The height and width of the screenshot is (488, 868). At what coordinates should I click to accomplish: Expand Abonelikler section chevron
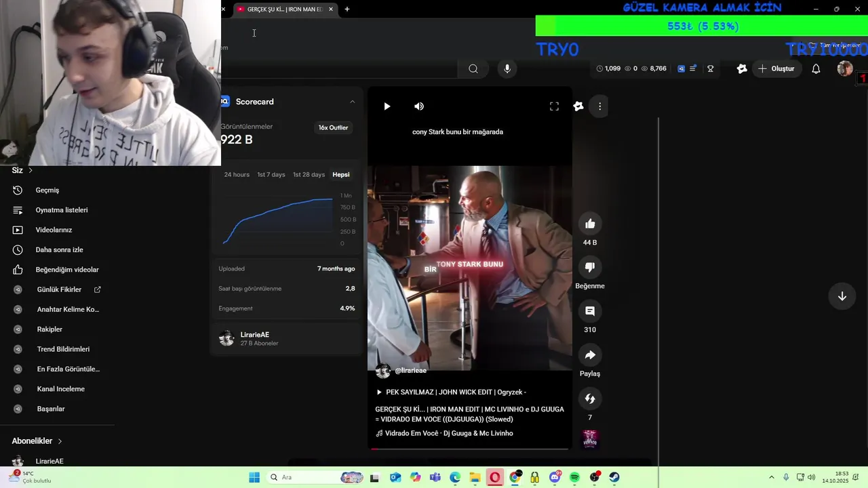[60, 441]
